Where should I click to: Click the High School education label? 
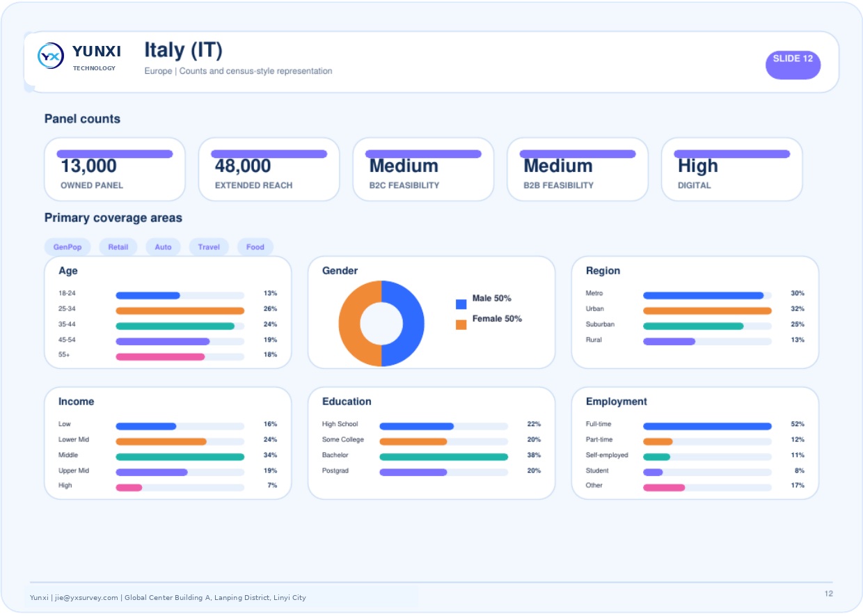point(340,425)
